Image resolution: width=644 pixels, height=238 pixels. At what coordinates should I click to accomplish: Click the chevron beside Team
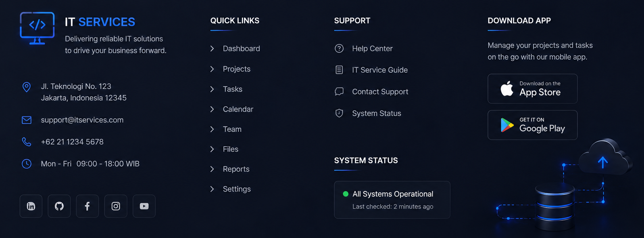212,129
